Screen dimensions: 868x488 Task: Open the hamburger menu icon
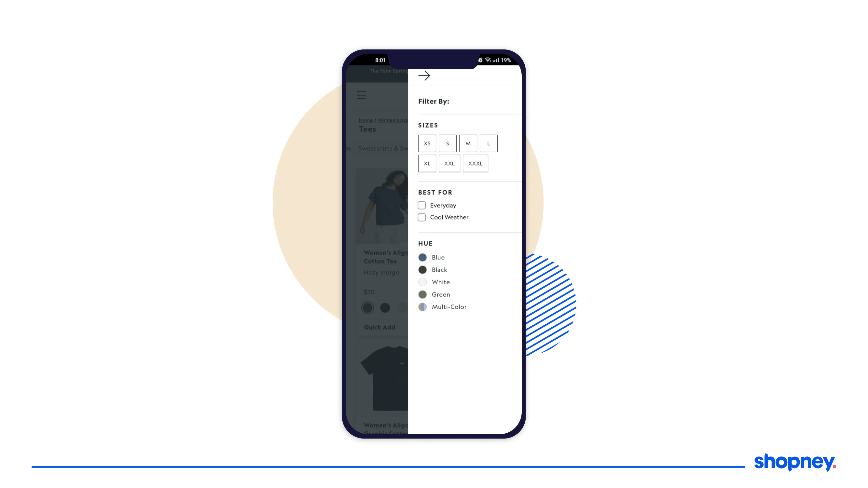point(360,95)
